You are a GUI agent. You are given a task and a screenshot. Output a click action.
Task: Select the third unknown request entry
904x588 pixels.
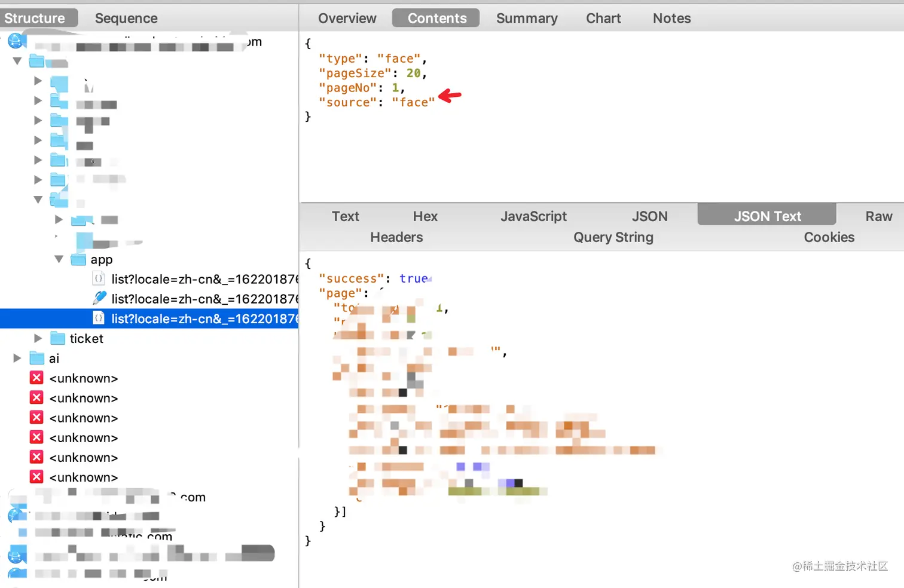tap(84, 418)
